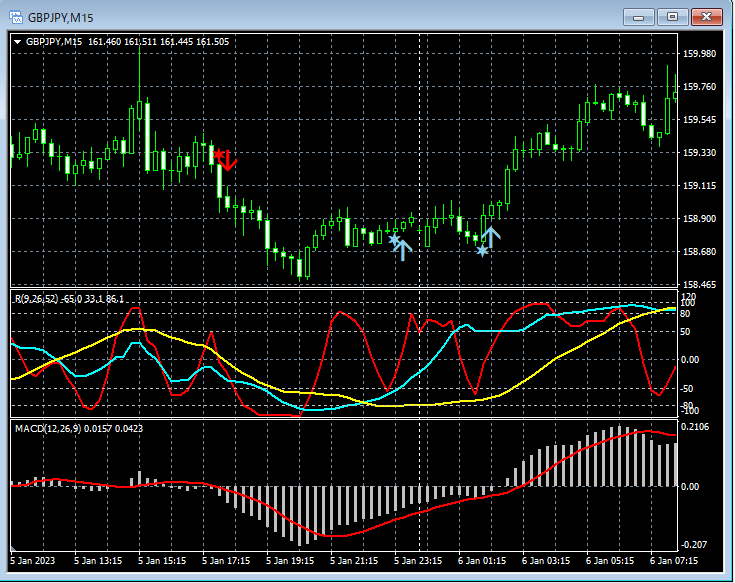Viewport: 735px width, 583px height.
Task: Click the OHLC label 161.460 161.511 161.445 161.505
Action: [x=158, y=42]
